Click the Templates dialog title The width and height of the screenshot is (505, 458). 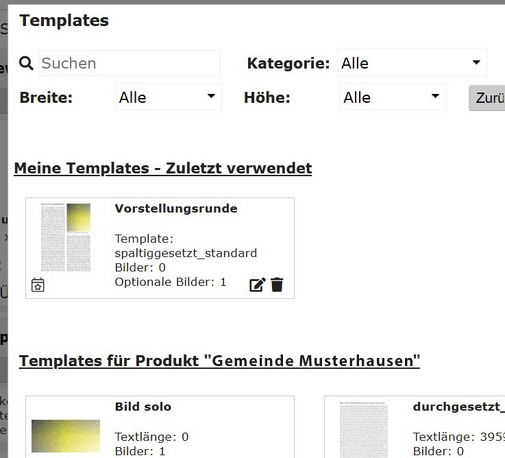click(x=64, y=20)
